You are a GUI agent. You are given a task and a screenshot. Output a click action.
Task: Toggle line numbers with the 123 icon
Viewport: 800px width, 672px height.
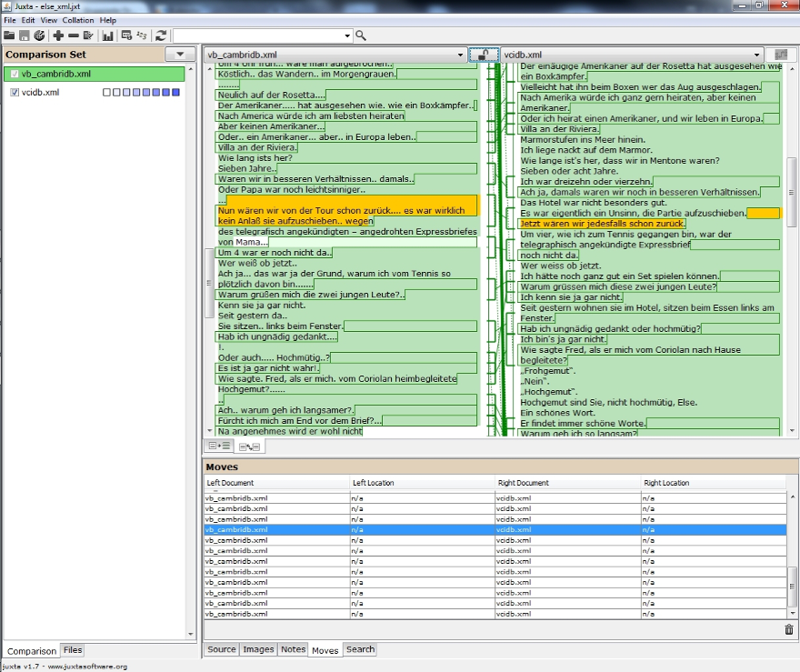point(142,35)
